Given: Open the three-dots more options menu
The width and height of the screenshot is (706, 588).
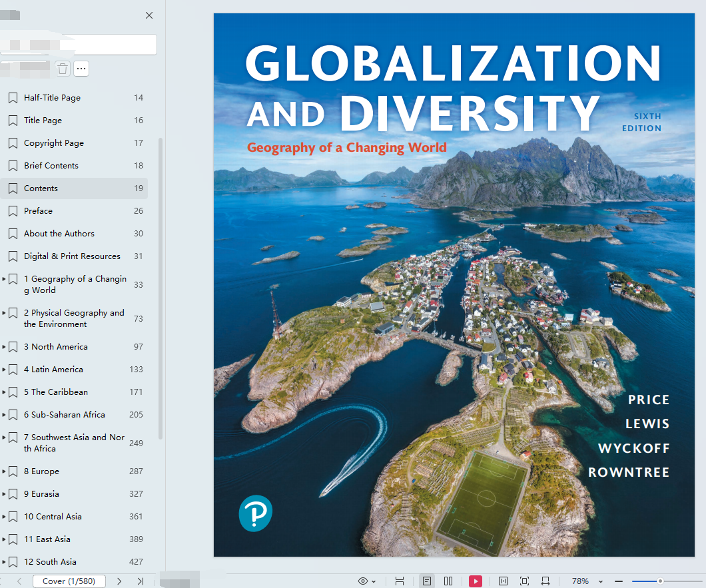Looking at the screenshot, I should pos(81,69).
